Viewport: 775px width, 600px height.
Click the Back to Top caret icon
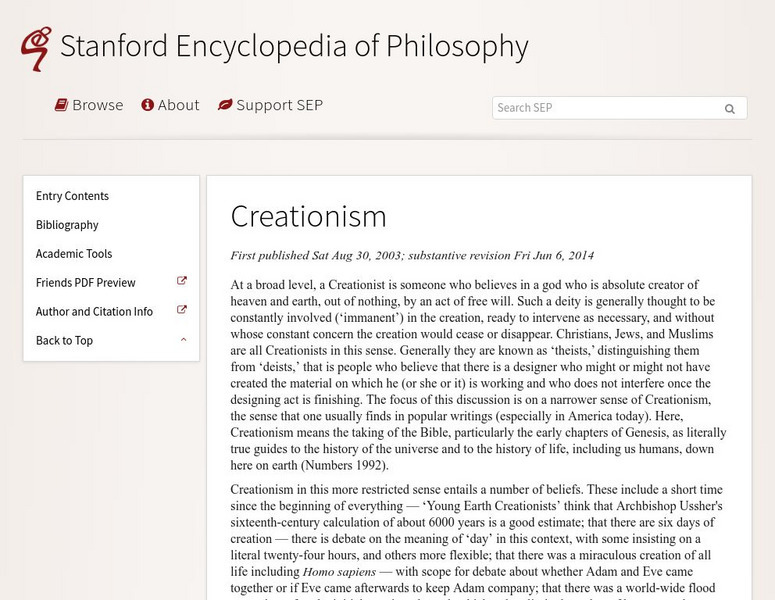[183, 340]
